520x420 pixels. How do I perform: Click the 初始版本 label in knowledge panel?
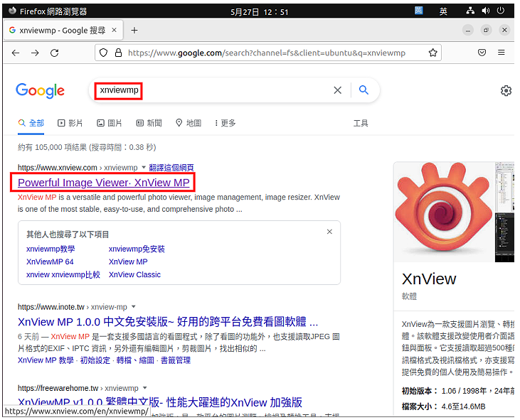point(420,391)
